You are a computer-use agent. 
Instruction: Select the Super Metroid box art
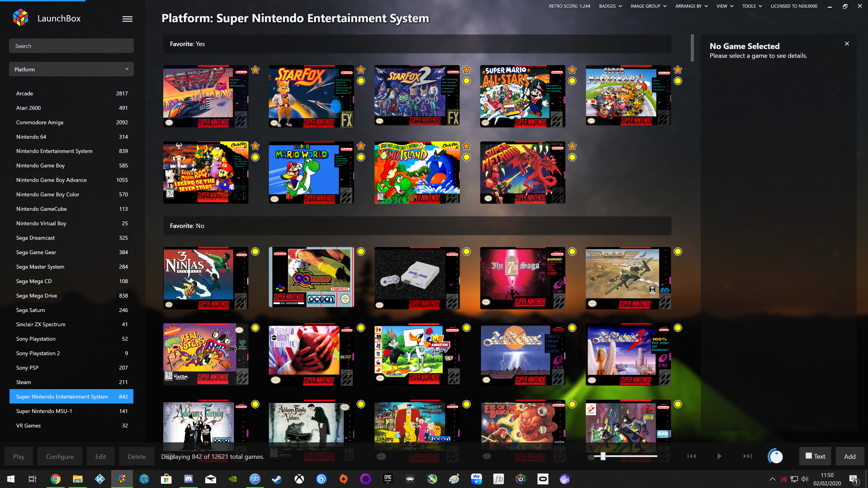pyautogui.click(x=522, y=172)
